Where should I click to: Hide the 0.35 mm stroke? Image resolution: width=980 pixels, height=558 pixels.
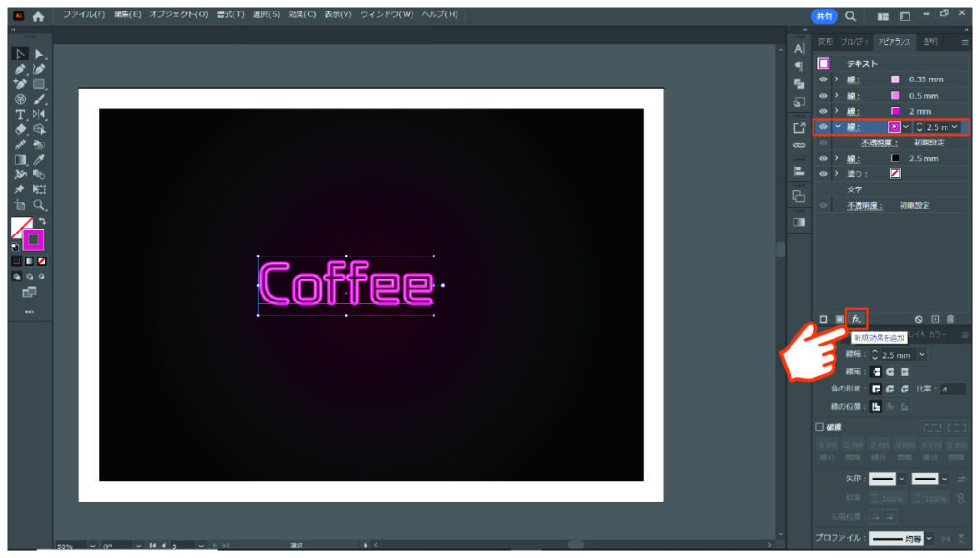(x=823, y=79)
